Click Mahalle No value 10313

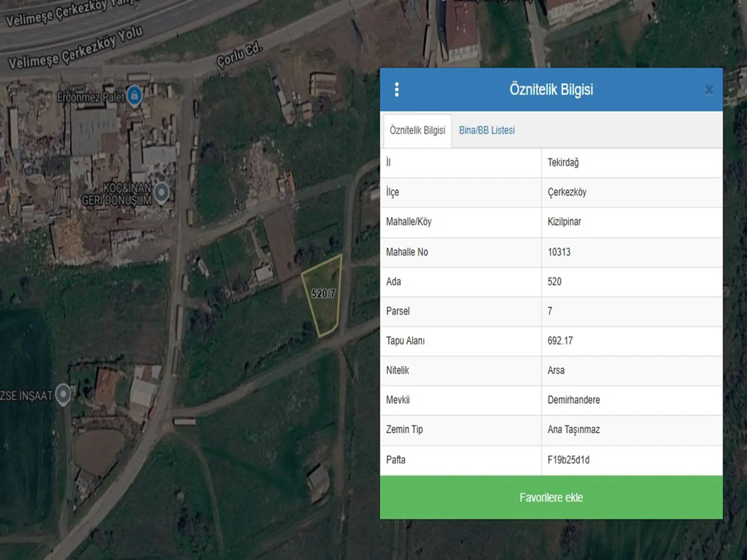coord(559,252)
